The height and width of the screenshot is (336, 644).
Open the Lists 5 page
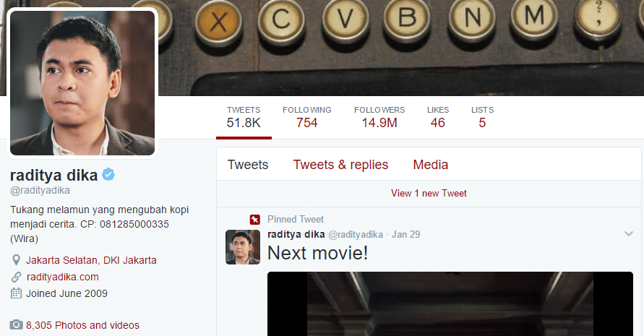482,117
